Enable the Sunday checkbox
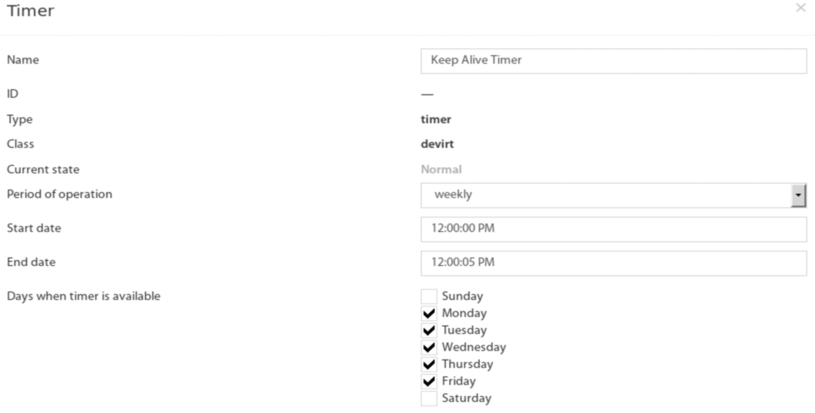This screenshot has width=815, height=413. coord(429,296)
